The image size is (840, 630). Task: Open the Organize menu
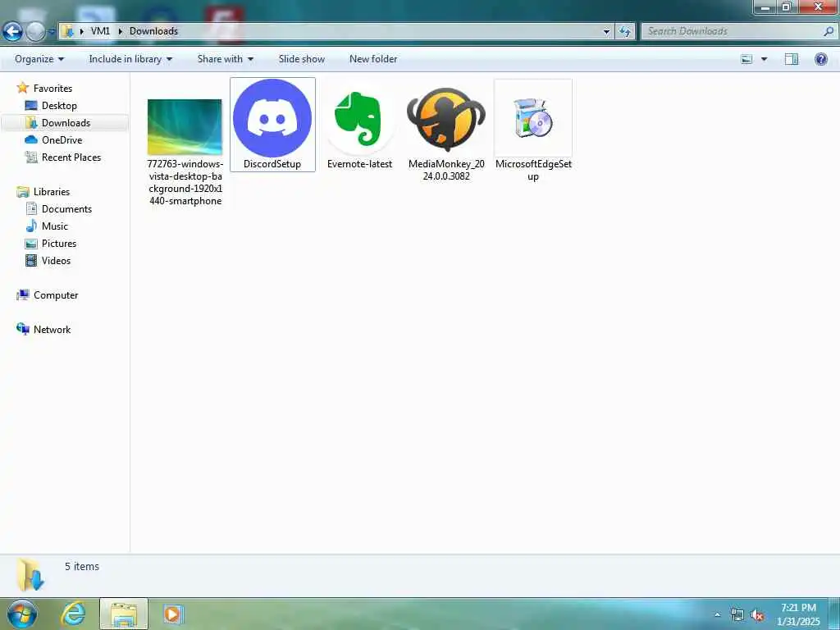(x=39, y=59)
